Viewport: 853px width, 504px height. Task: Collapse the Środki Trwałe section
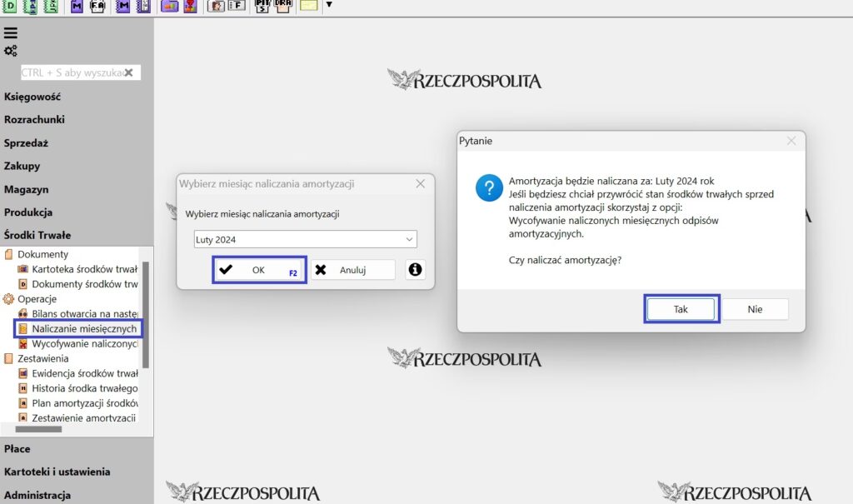click(x=37, y=235)
